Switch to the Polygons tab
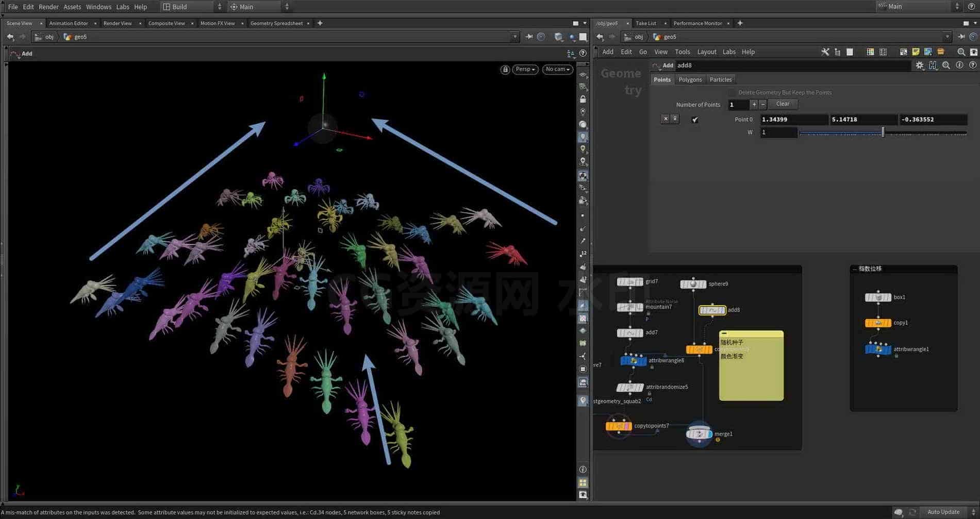 [x=690, y=79]
